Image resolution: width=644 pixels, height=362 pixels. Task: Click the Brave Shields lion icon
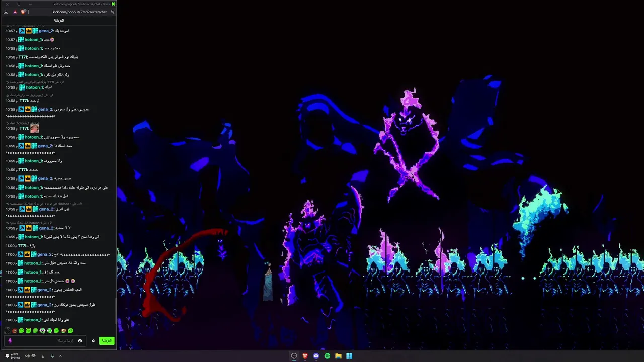click(x=23, y=12)
